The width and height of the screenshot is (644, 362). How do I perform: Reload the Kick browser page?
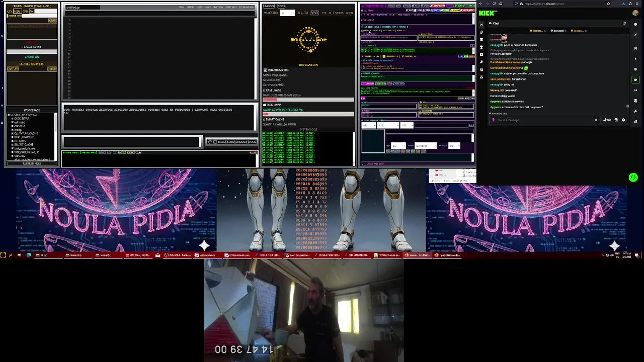pyautogui.click(x=494, y=4)
